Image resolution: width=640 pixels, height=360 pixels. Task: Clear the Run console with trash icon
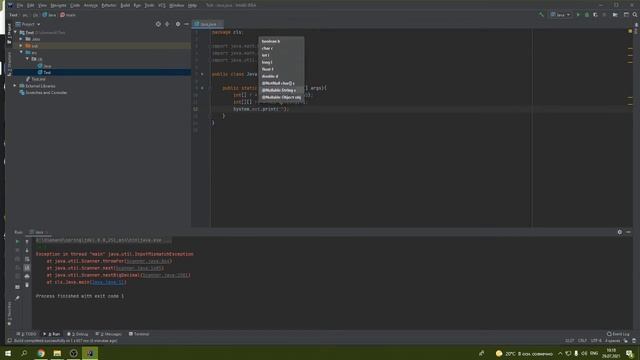(27, 285)
